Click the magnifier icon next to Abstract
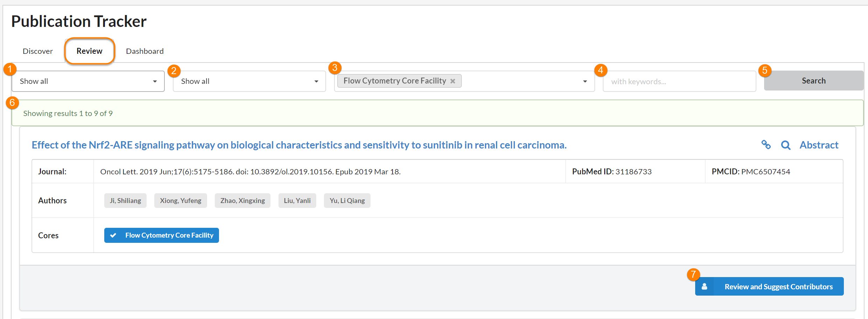The height and width of the screenshot is (319, 868). [785, 145]
